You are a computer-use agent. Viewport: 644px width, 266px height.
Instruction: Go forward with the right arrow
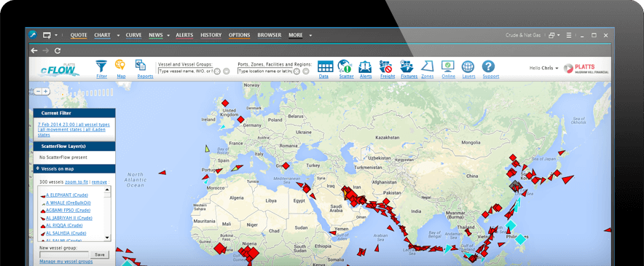46,50
